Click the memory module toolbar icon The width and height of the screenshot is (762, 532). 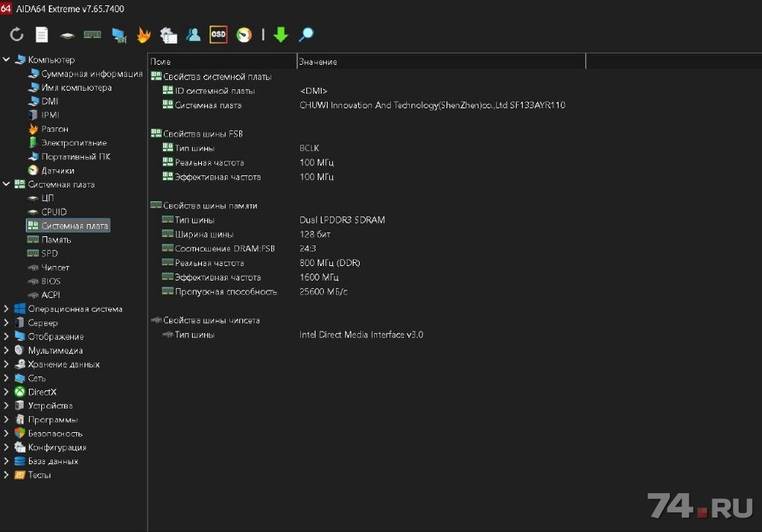[92, 34]
